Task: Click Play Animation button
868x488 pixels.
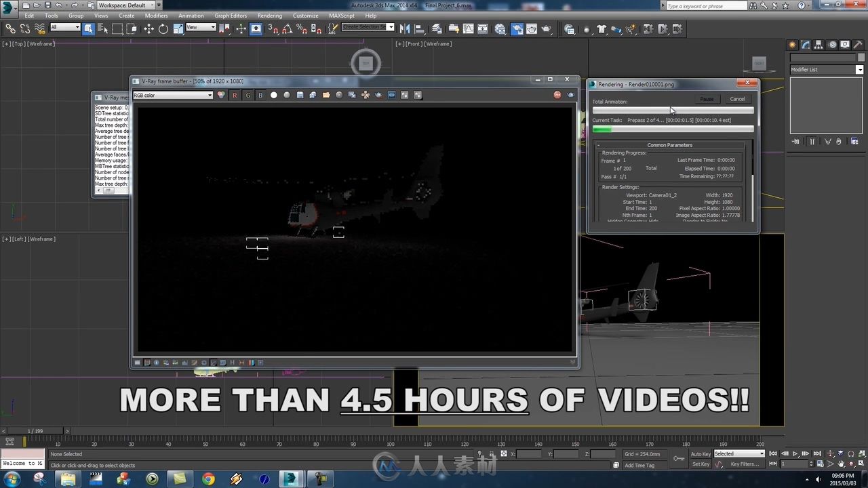Action: [794, 453]
